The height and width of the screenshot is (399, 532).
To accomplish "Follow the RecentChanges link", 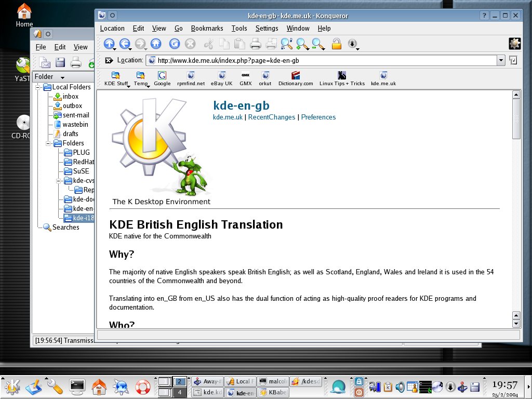I will coord(271,117).
